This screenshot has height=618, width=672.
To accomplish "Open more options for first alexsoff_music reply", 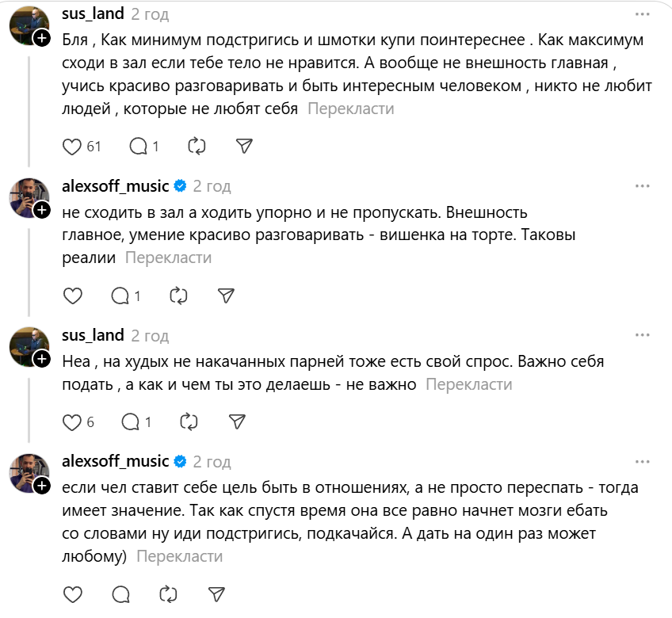I will pyautogui.click(x=643, y=186).
